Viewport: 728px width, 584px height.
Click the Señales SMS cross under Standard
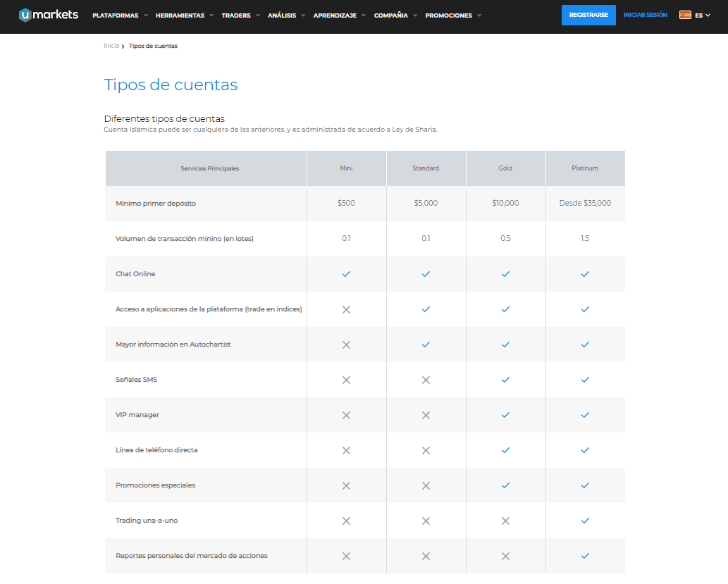click(426, 380)
